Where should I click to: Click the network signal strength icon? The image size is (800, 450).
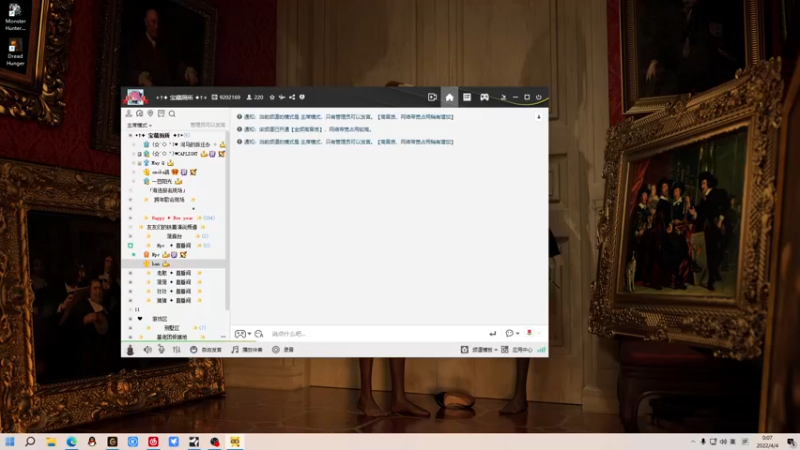[541, 349]
